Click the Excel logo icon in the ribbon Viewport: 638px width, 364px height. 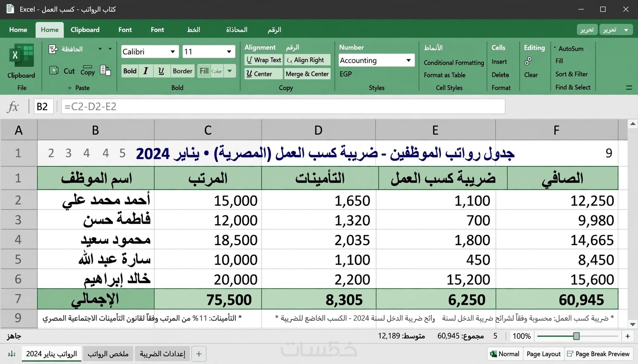point(21,56)
